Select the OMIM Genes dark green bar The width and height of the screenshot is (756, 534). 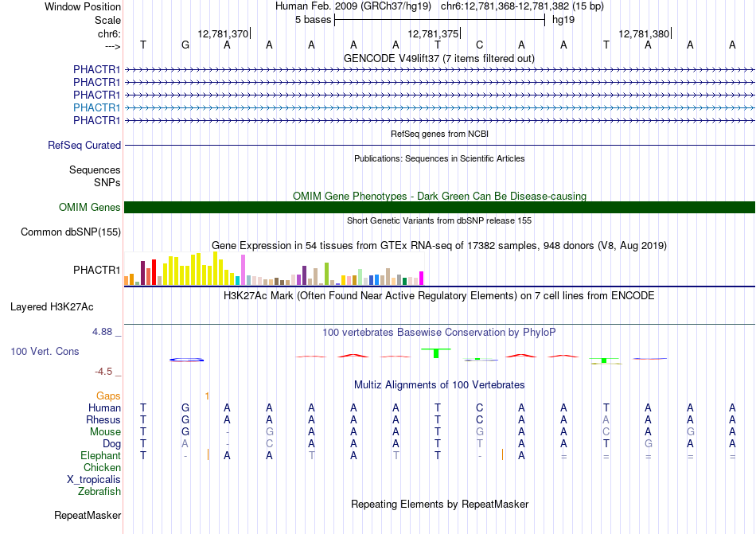[439, 207]
